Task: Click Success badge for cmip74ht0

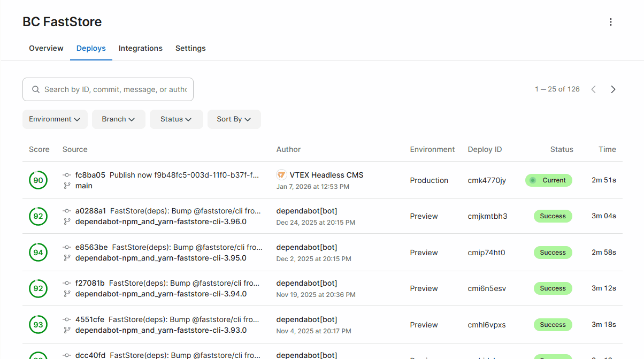Action: [553, 253]
